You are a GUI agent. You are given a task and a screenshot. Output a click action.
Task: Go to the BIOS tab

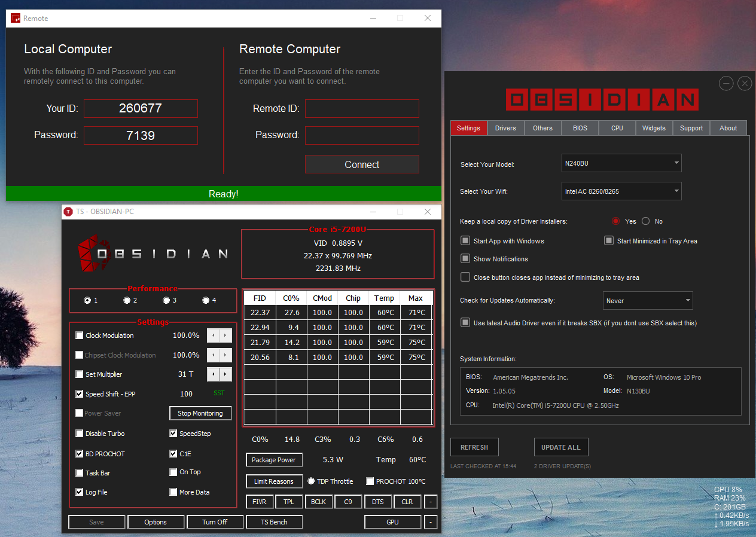point(580,128)
